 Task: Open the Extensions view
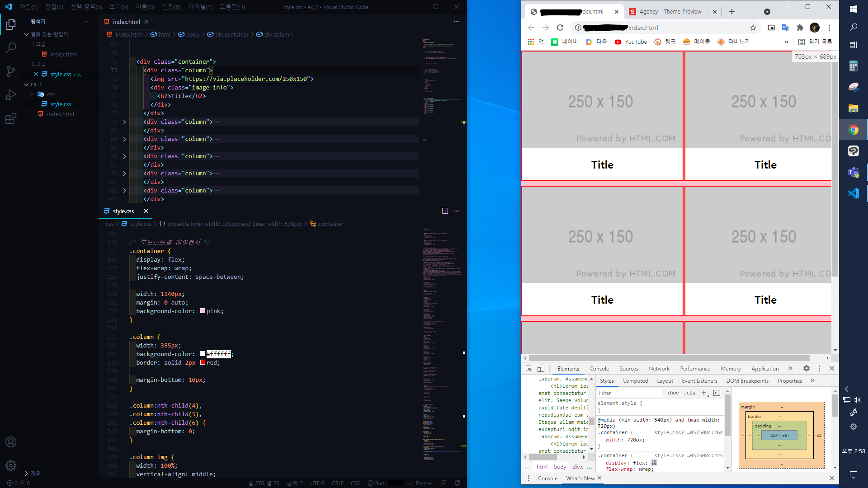(11, 119)
